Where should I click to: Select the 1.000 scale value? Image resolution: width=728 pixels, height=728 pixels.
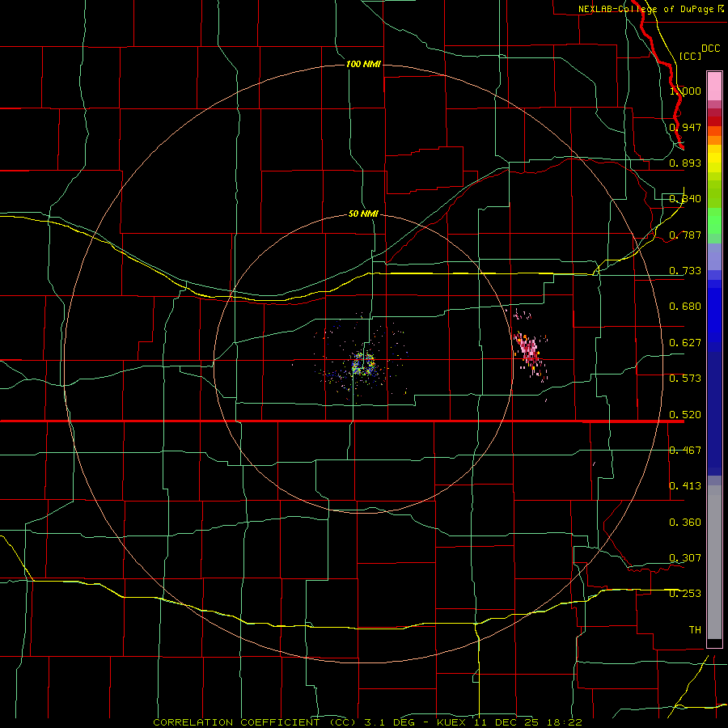(685, 91)
